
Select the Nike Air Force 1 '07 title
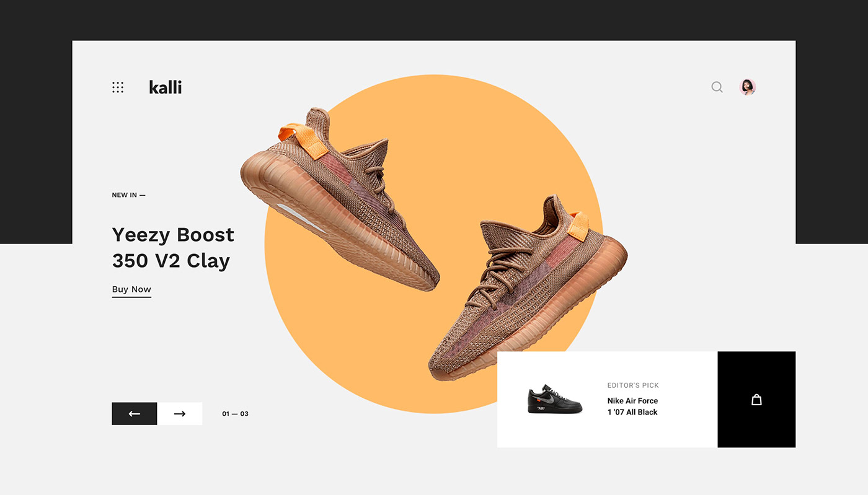pyautogui.click(x=632, y=406)
